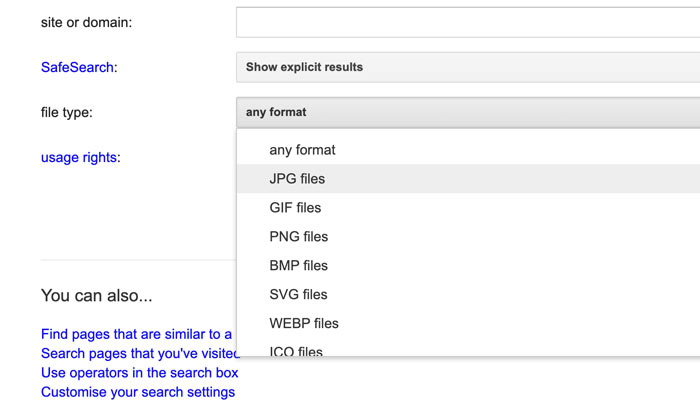700x420 pixels.
Task: Open the 'Show explicit results' SafeSearch dropdown
Action: pos(468,67)
